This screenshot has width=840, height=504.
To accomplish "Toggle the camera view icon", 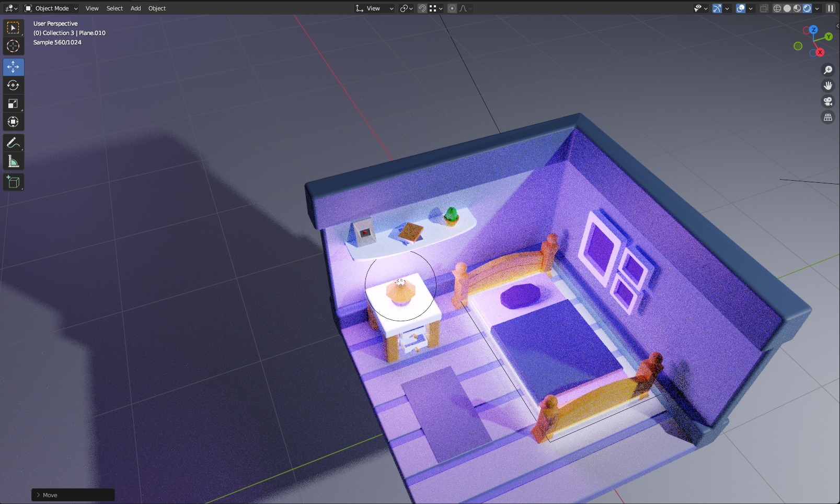I will 828,101.
